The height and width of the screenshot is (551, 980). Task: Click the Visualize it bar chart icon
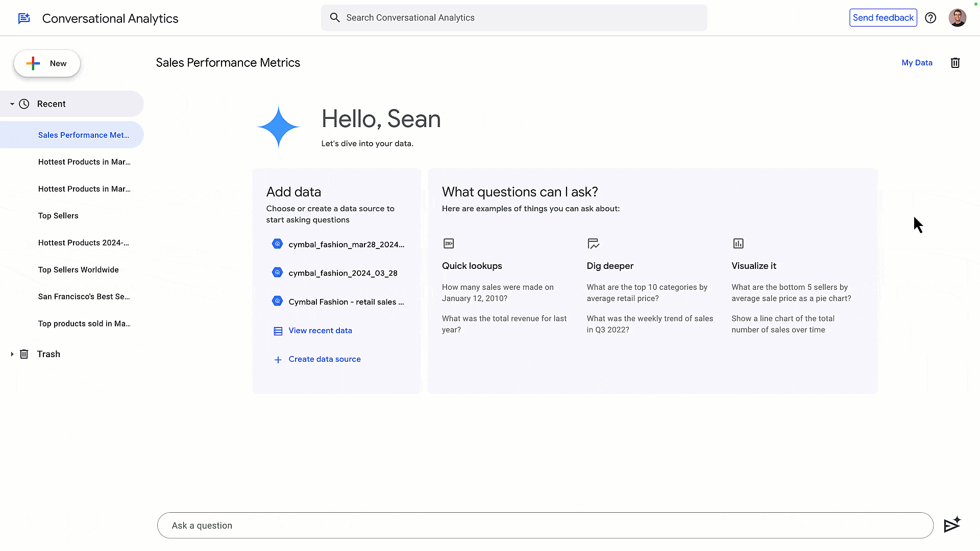click(x=738, y=243)
